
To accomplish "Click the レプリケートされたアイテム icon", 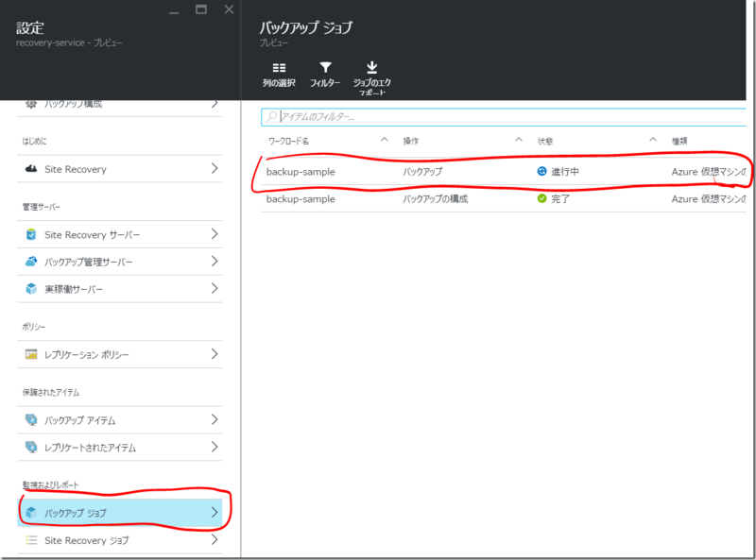I will (31, 448).
